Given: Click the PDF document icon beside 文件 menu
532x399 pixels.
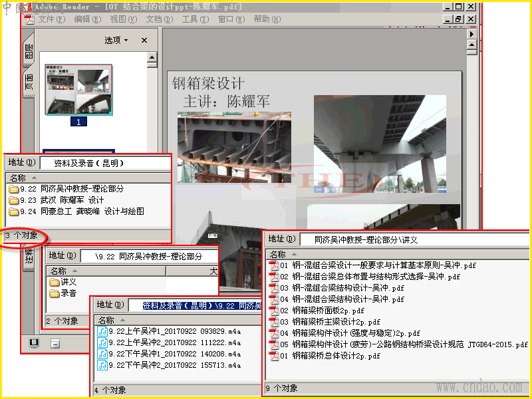Looking at the screenshot, I should pyautogui.click(x=29, y=19).
